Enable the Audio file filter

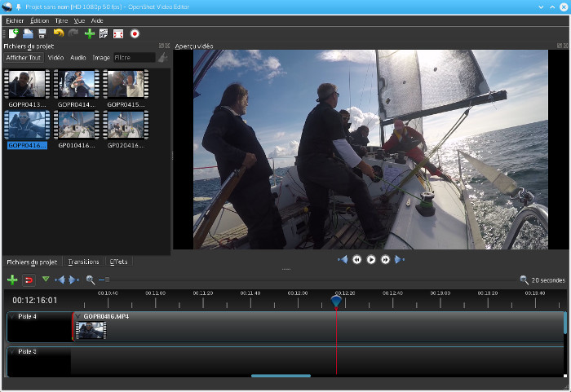(x=78, y=58)
